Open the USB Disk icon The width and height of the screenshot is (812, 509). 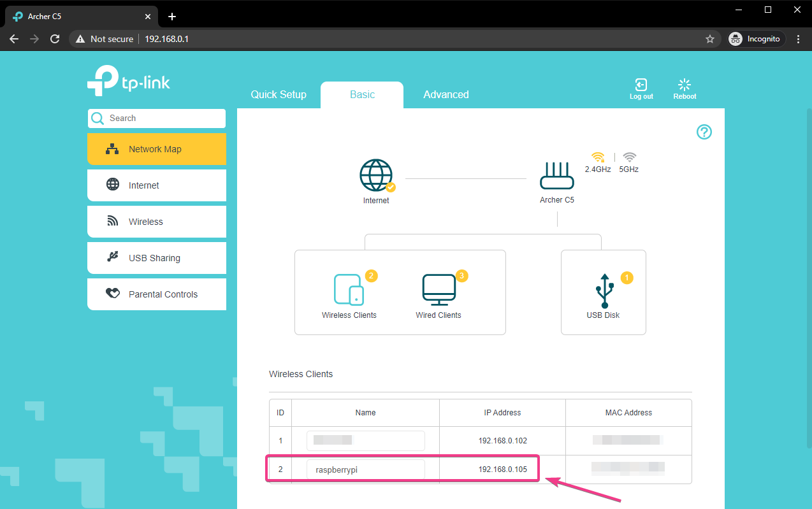(x=603, y=292)
